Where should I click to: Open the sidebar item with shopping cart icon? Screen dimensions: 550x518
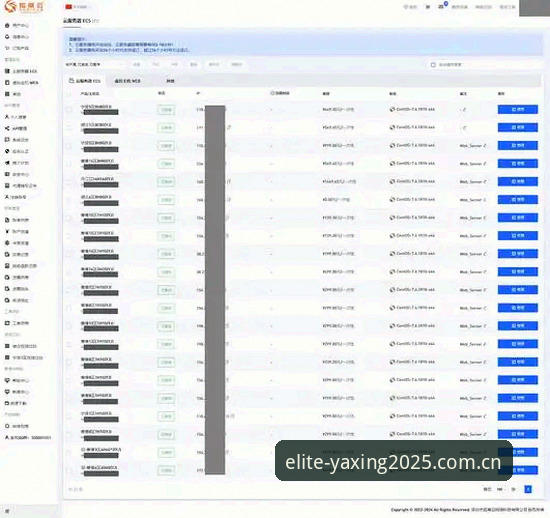(x=17, y=48)
